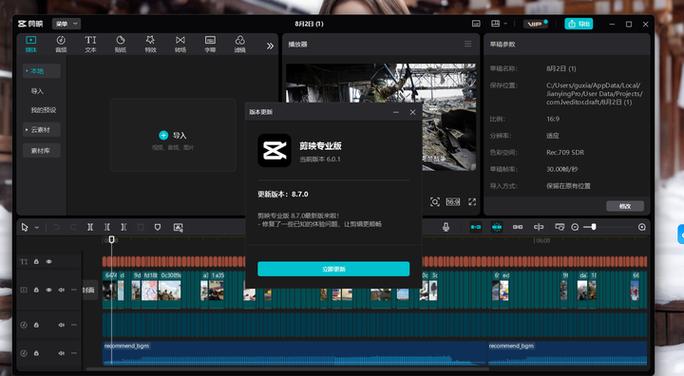Lock the text track
Viewport: 684px width, 376px height.
pyautogui.click(x=36, y=262)
